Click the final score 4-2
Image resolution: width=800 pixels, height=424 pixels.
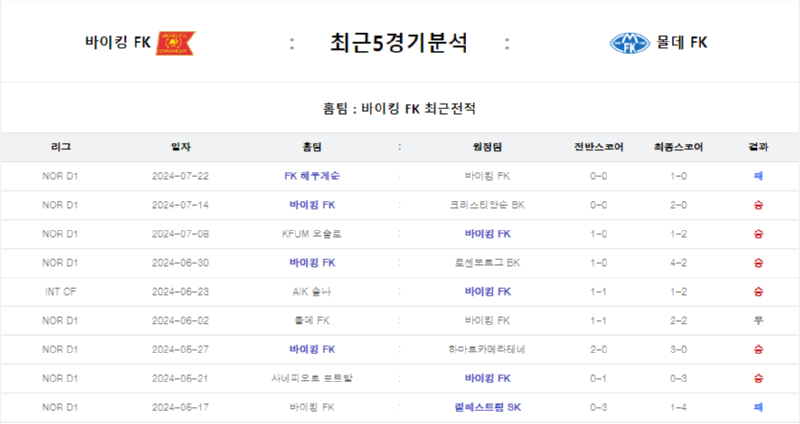(678, 263)
